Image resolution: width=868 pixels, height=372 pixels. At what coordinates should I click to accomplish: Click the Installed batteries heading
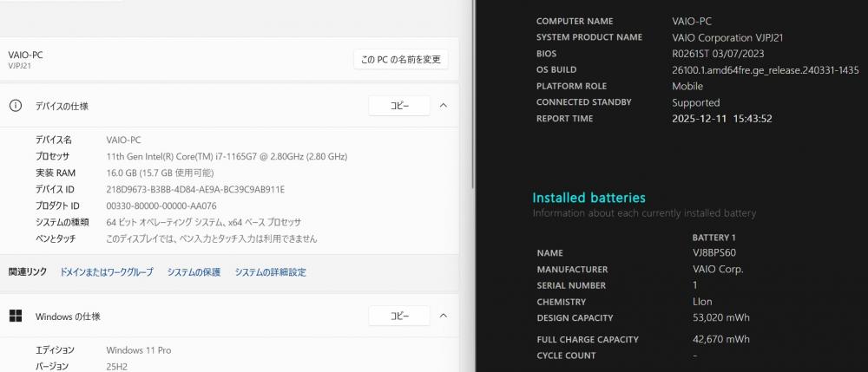click(x=589, y=198)
